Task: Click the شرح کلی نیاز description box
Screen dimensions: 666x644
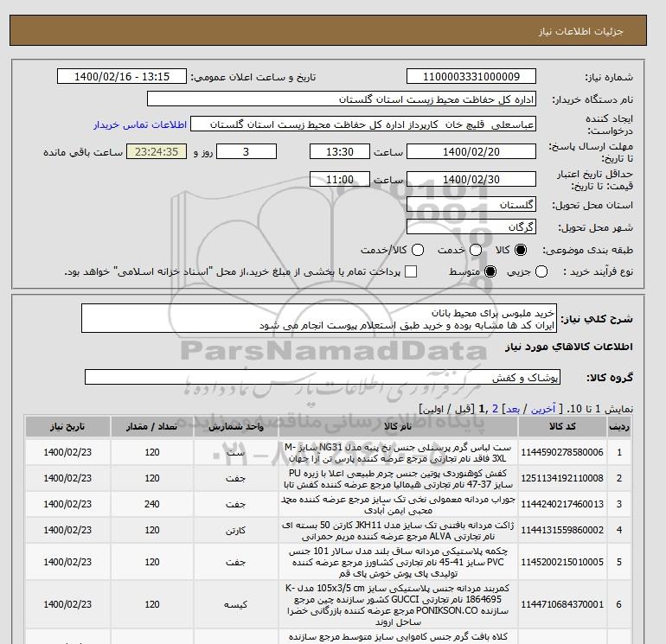Action: (319, 318)
